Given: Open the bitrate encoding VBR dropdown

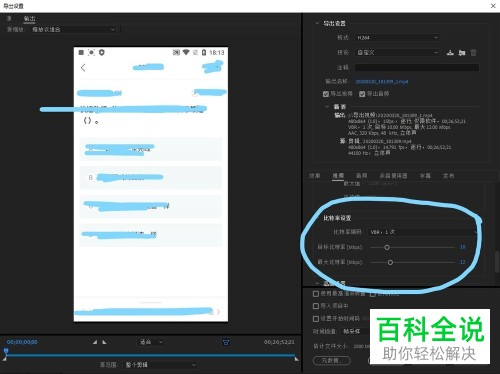Looking at the screenshot, I should click(422, 232).
